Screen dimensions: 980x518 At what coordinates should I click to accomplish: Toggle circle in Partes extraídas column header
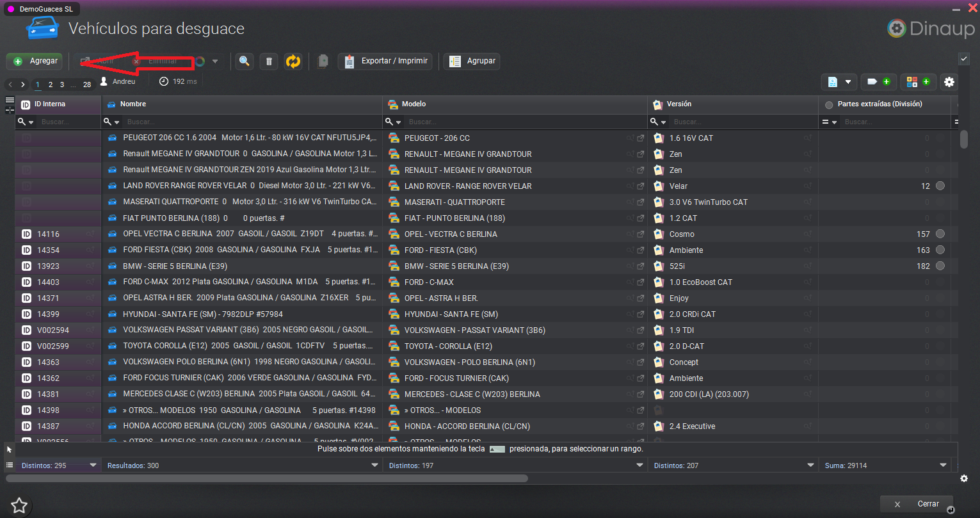829,104
